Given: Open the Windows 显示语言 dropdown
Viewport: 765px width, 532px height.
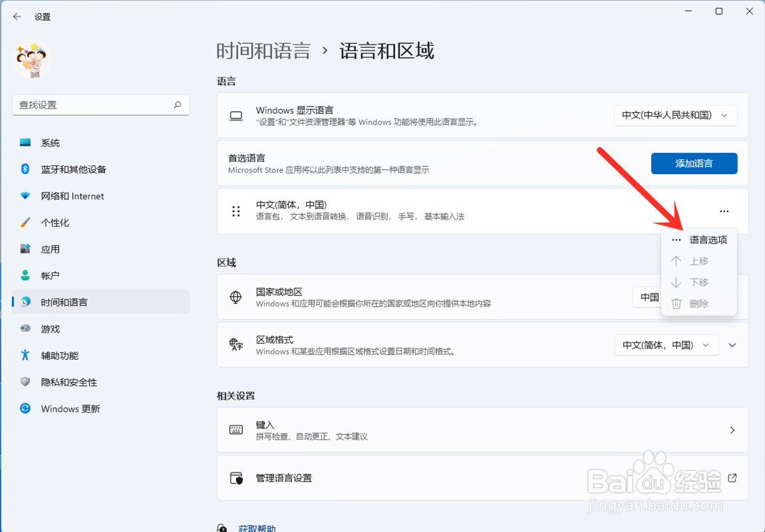Looking at the screenshot, I should [x=675, y=116].
